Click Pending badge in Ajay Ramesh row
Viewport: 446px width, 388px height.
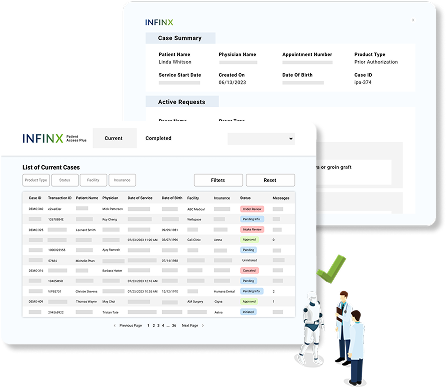[x=248, y=250]
